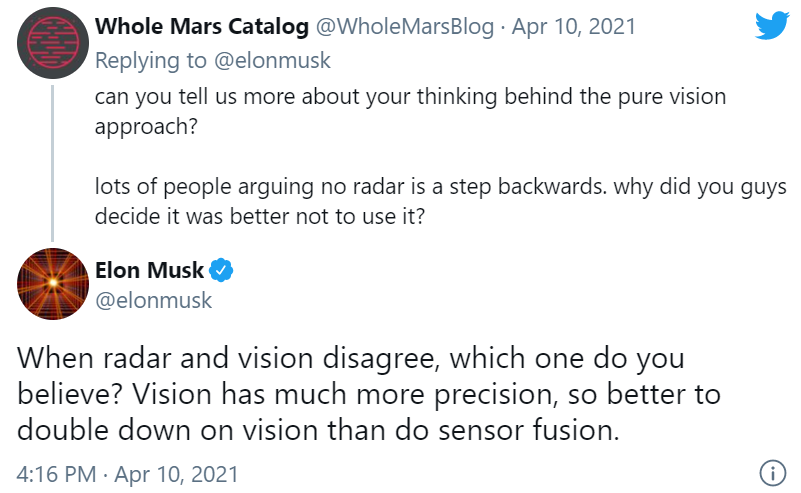The width and height of the screenshot is (801, 493).
Task: Click 'believe? Vision has much more' line
Action: [369, 394]
